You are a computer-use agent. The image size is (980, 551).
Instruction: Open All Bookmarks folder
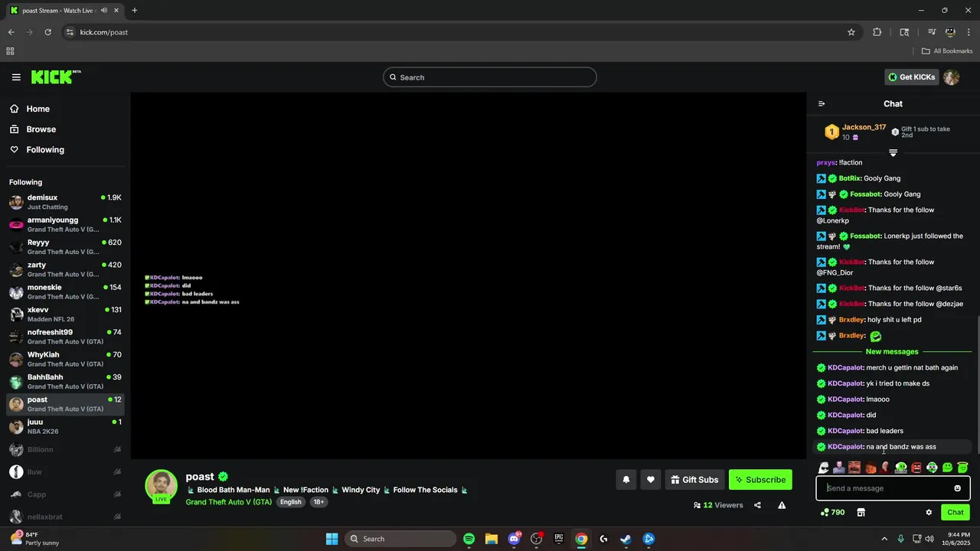click(947, 51)
